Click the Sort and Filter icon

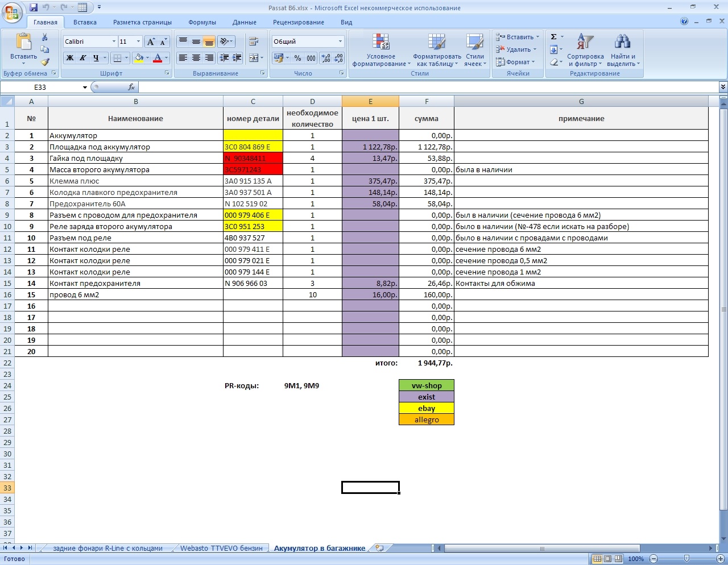[x=585, y=50]
